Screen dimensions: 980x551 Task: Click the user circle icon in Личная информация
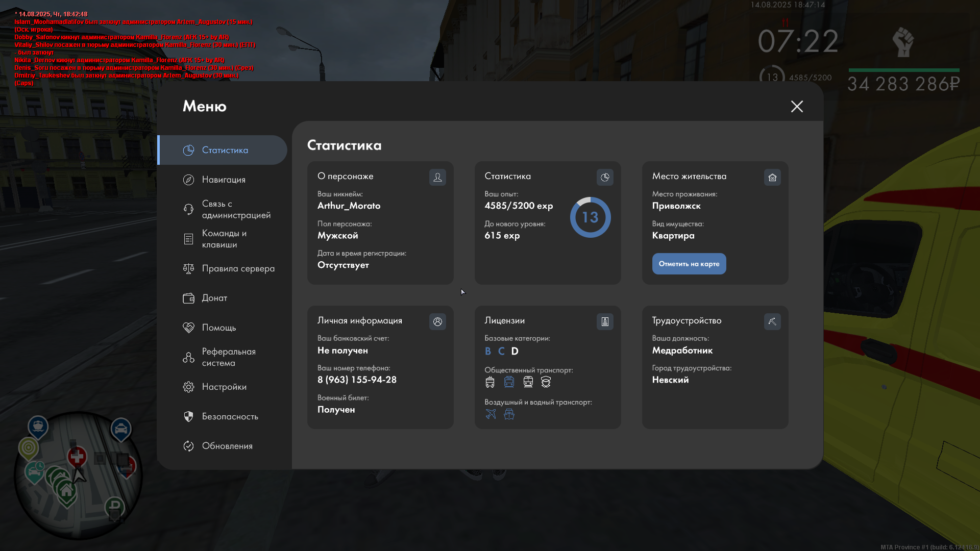437,321
